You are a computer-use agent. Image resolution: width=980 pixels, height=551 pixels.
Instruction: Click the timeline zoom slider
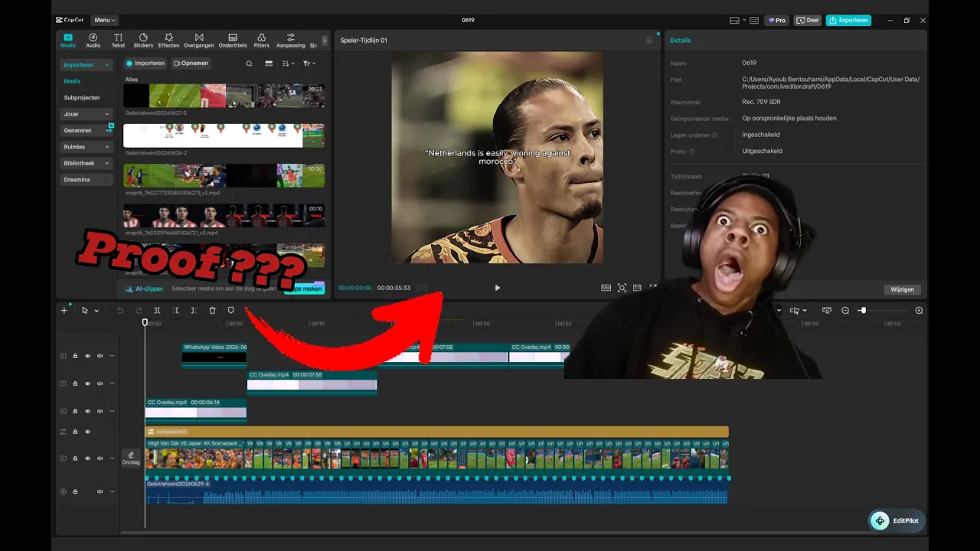coord(882,311)
